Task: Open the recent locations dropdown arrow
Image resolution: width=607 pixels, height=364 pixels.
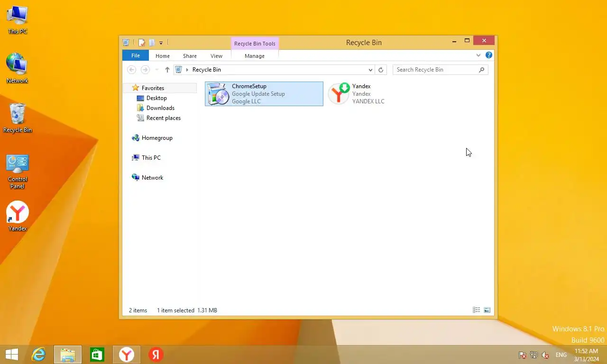Action: [x=157, y=70]
